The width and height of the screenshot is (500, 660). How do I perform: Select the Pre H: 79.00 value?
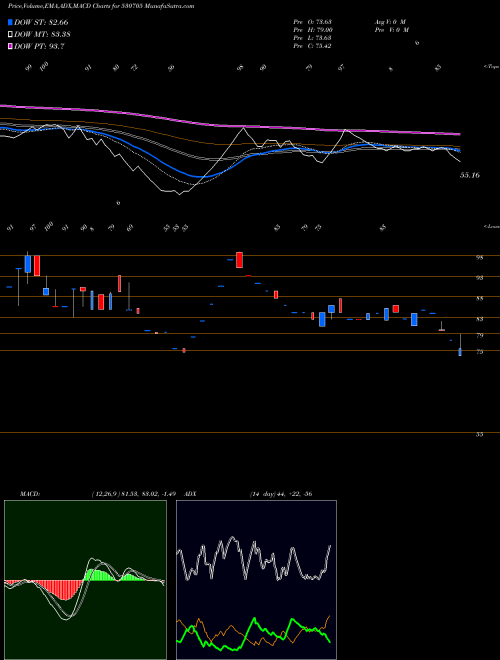[314, 29]
